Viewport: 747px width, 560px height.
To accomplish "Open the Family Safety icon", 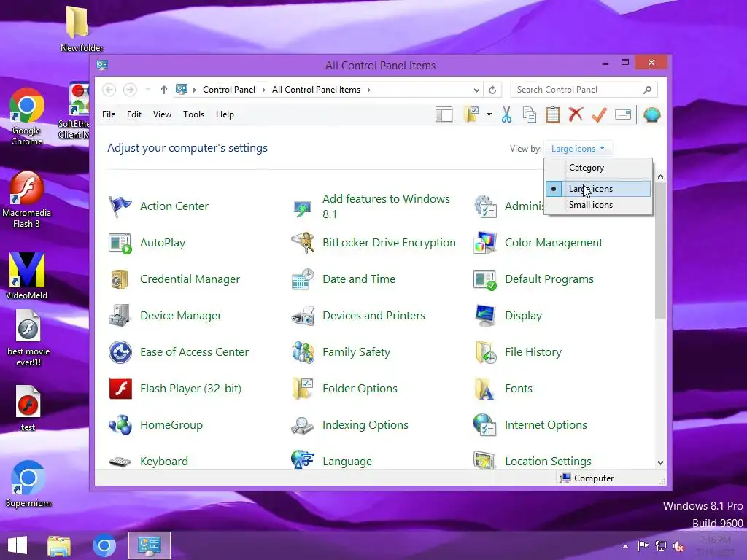I will pos(303,352).
